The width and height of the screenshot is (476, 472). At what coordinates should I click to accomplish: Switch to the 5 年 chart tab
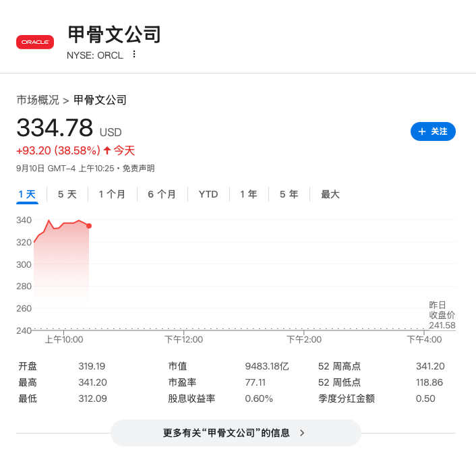289,194
